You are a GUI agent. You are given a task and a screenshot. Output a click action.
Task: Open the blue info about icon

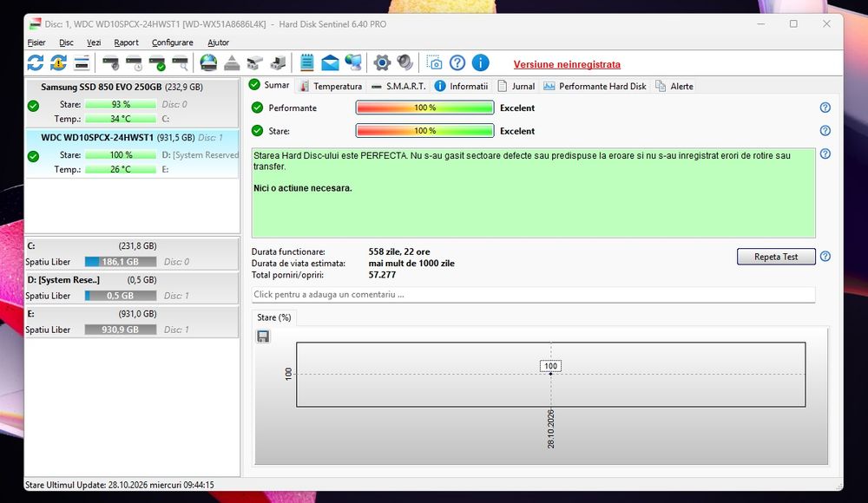pyautogui.click(x=481, y=63)
